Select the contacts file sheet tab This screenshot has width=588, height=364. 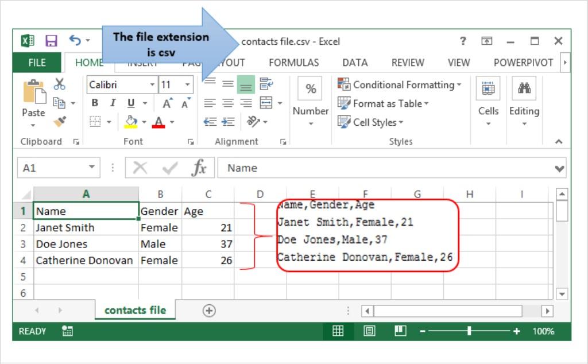[x=135, y=311]
